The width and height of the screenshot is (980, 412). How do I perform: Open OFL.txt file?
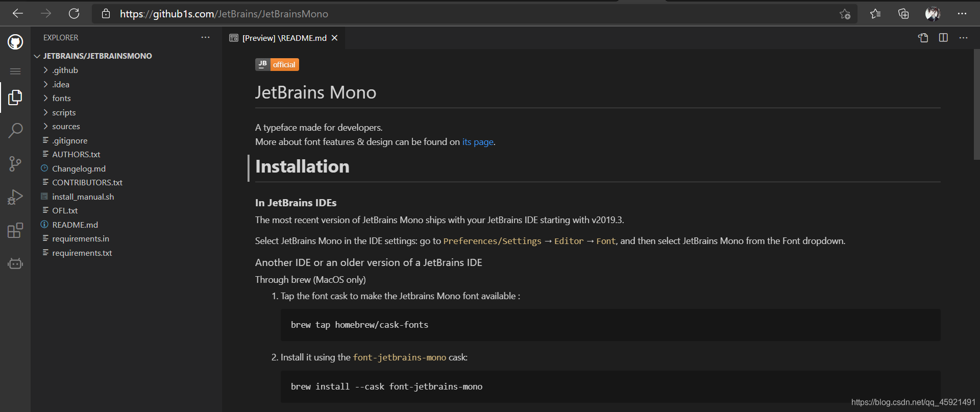click(65, 210)
